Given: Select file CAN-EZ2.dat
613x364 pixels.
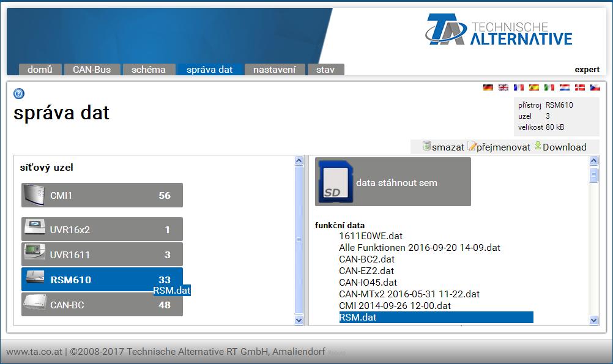Looking at the screenshot, I should point(366,270).
